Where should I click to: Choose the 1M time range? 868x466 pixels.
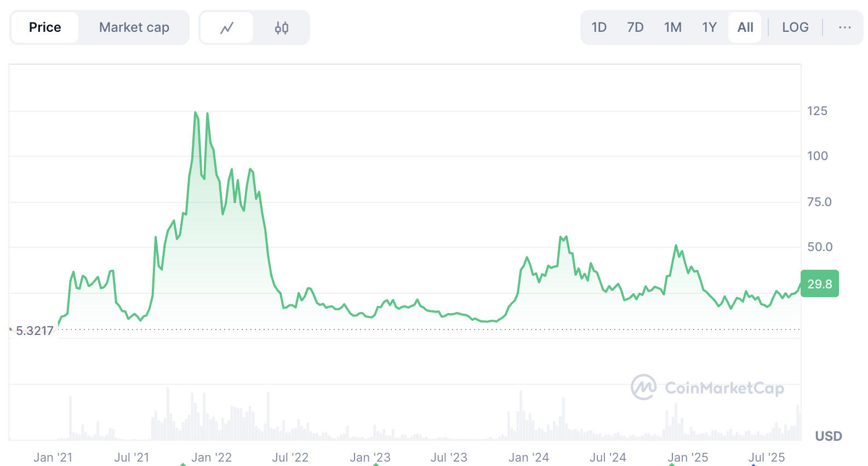point(672,27)
